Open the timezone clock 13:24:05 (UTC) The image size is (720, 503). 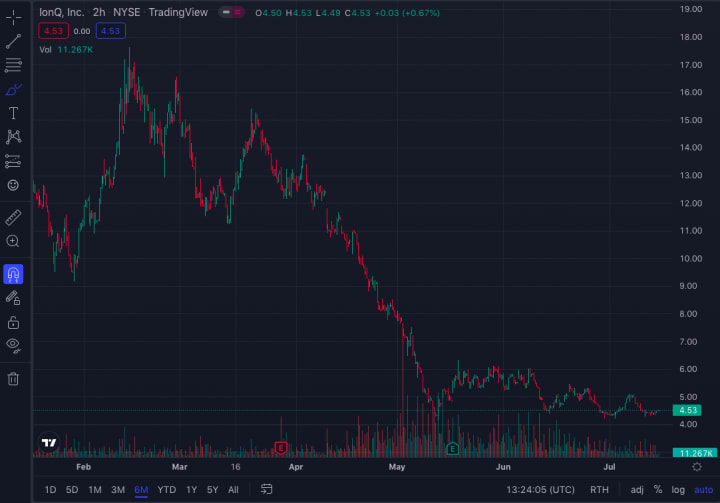[x=540, y=490]
